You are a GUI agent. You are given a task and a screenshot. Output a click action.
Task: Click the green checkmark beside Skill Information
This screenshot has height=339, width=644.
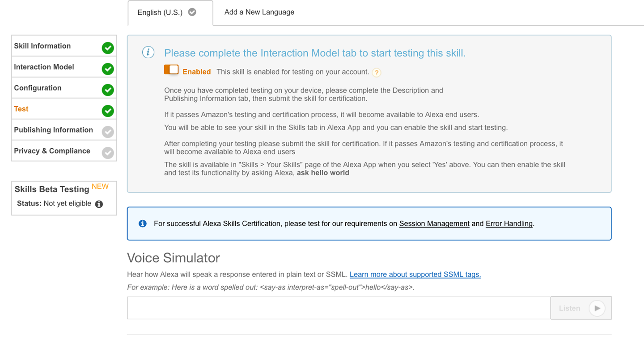click(x=108, y=48)
